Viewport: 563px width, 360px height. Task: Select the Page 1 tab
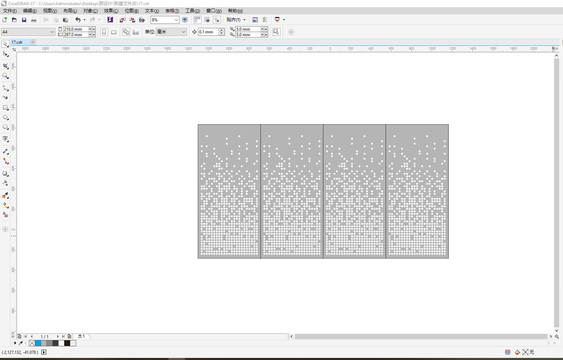(x=82, y=336)
